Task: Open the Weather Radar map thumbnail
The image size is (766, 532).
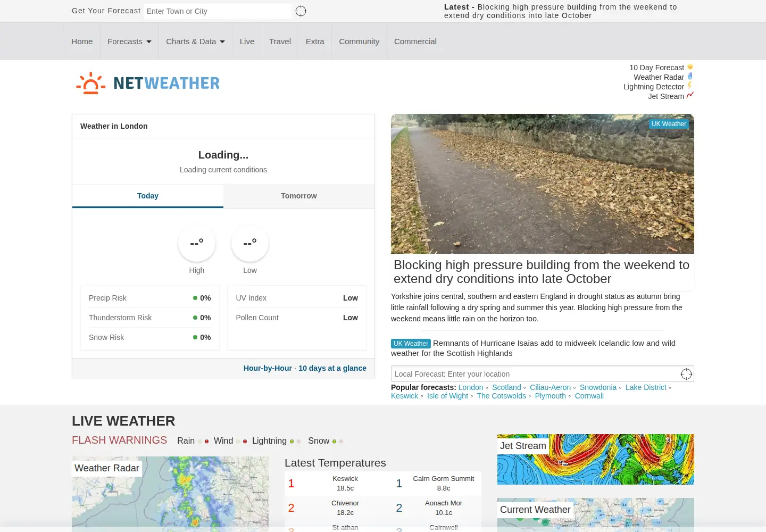Action: 170,494
